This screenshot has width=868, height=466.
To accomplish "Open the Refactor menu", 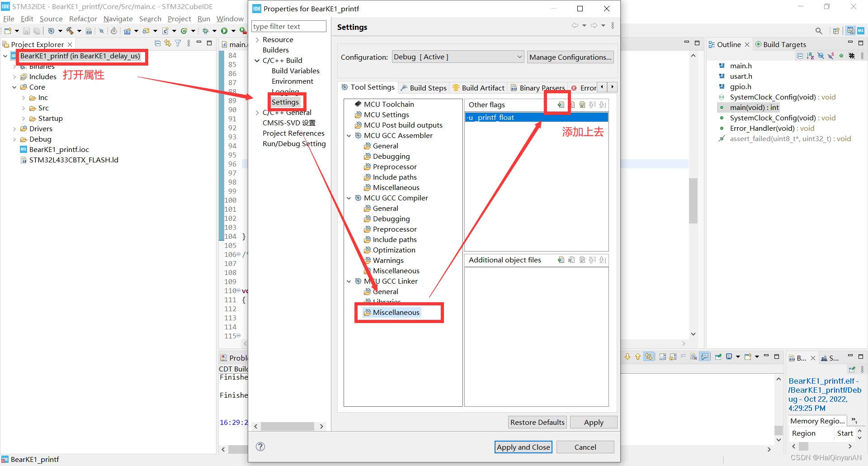I will (x=83, y=19).
